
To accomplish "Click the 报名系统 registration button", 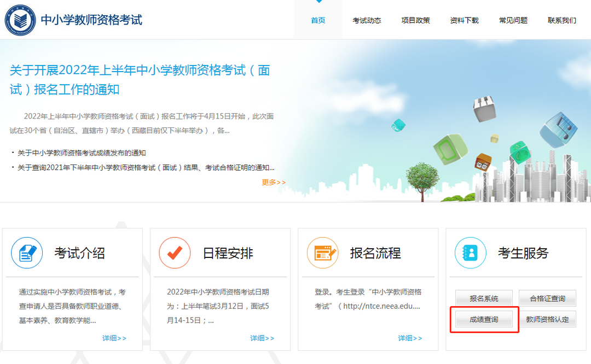I will (484, 298).
